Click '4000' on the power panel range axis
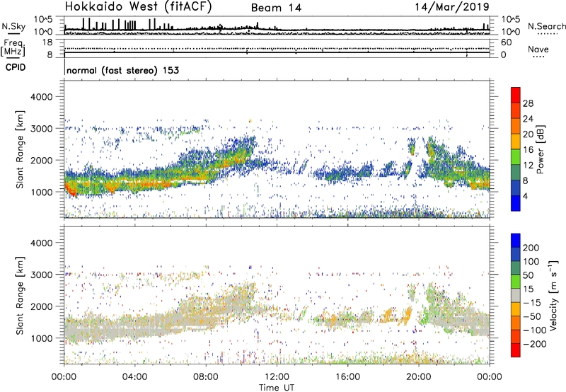Viewport: 566px width, 392px height. 41,97
